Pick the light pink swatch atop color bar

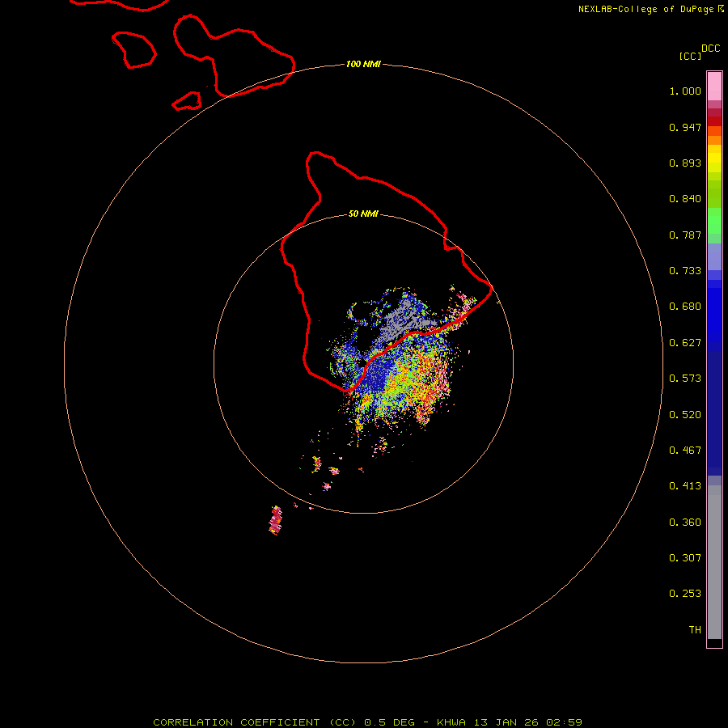point(714,87)
